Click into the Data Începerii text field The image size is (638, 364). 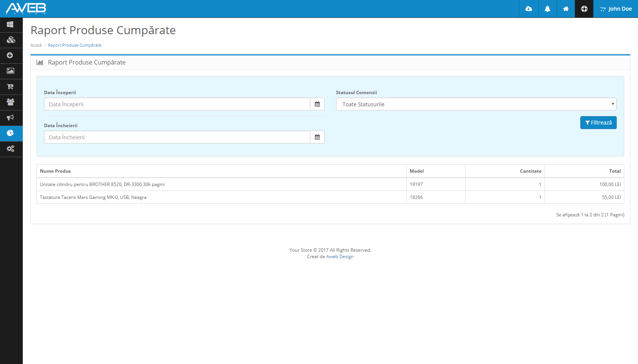click(177, 104)
